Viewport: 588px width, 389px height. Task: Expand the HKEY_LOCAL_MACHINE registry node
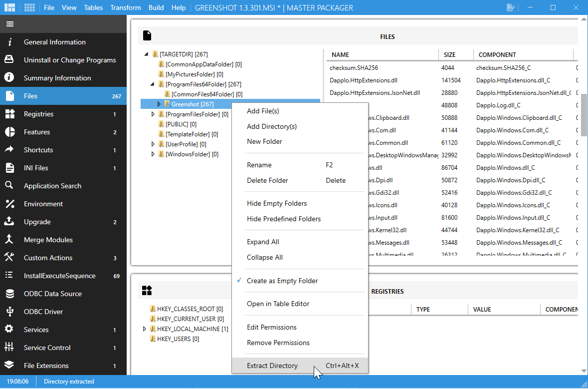(x=145, y=329)
